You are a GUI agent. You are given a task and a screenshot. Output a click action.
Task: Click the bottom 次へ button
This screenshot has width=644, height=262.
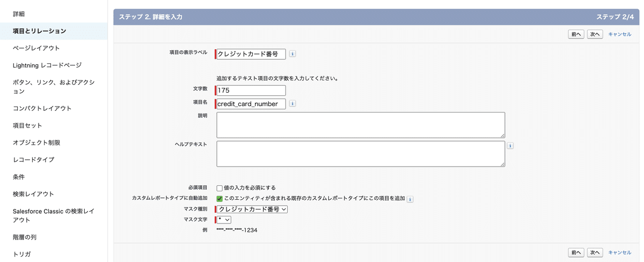(x=595, y=252)
